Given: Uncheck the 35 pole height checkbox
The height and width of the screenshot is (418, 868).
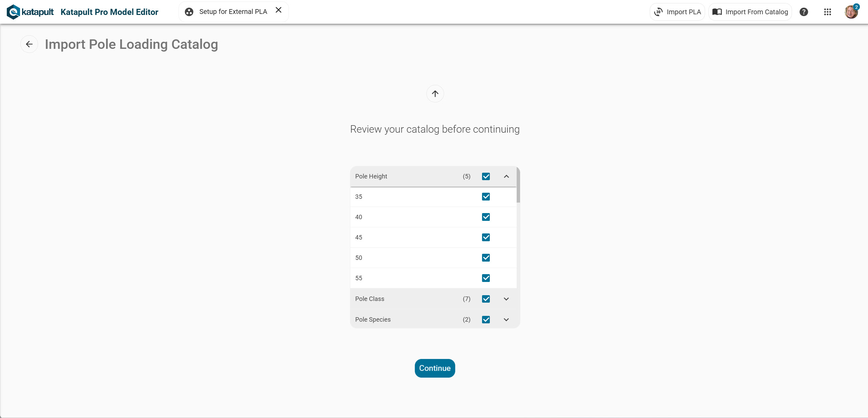Looking at the screenshot, I should pos(486,197).
